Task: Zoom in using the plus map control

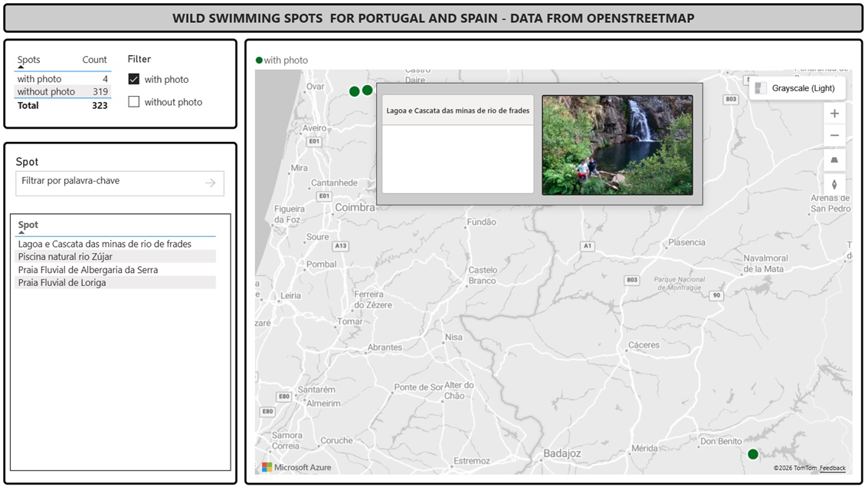Action: [835, 113]
